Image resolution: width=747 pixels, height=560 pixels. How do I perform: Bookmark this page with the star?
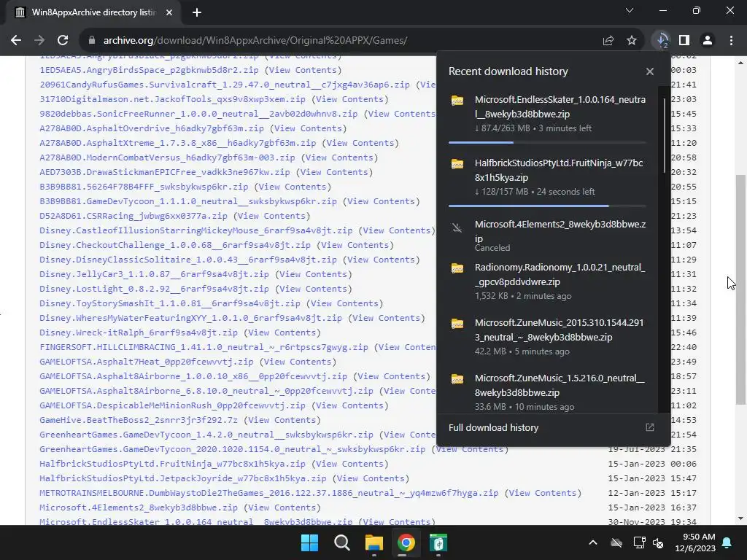632,41
